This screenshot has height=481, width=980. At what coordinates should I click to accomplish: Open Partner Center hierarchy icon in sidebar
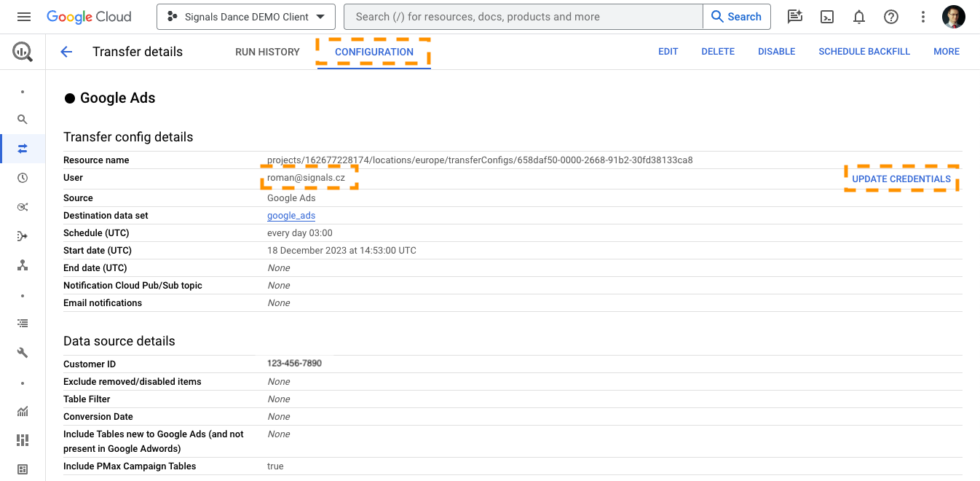pos(23,265)
